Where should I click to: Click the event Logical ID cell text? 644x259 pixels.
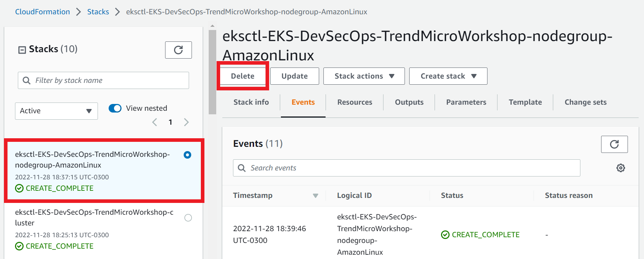(377, 234)
